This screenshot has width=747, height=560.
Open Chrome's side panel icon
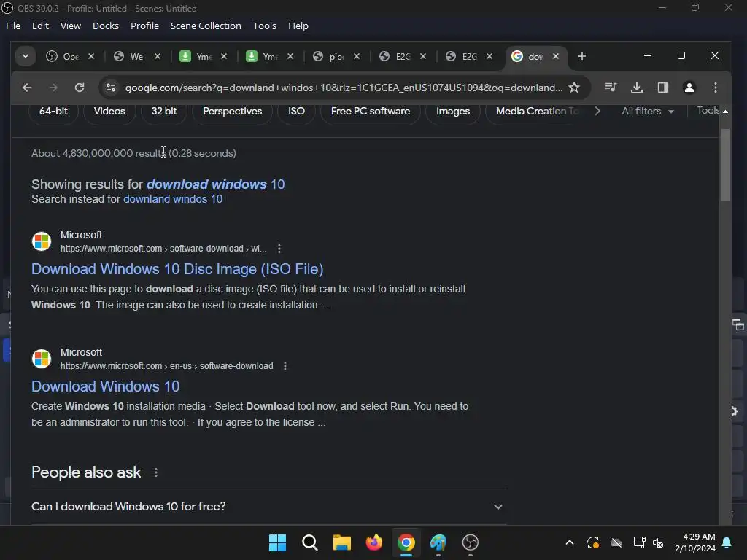coord(662,87)
